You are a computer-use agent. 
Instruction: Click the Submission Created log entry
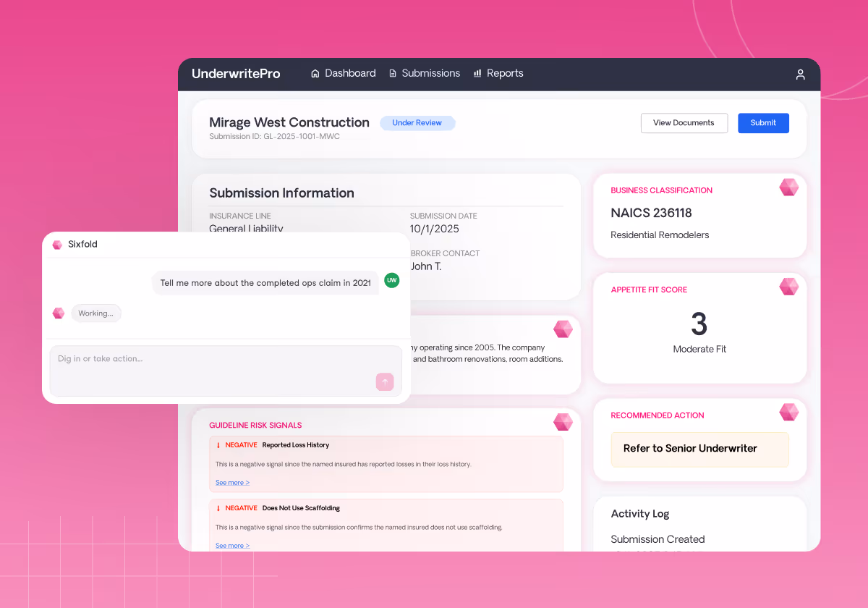(x=658, y=539)
